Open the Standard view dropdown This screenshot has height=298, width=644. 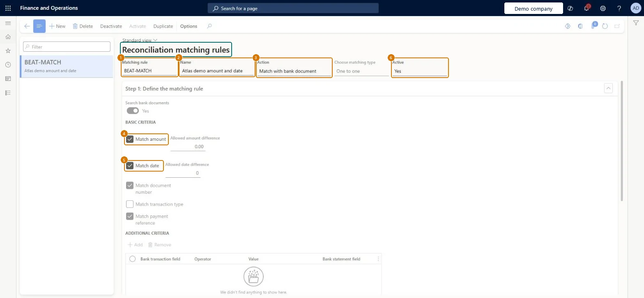click(140, 40)
